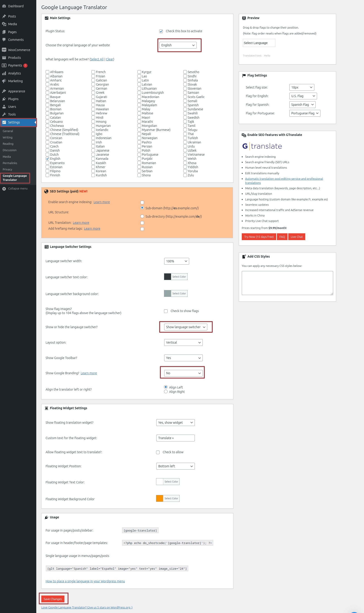364x613 pixels.
Task: Click the Products box icon
Action: coord(4,57)
